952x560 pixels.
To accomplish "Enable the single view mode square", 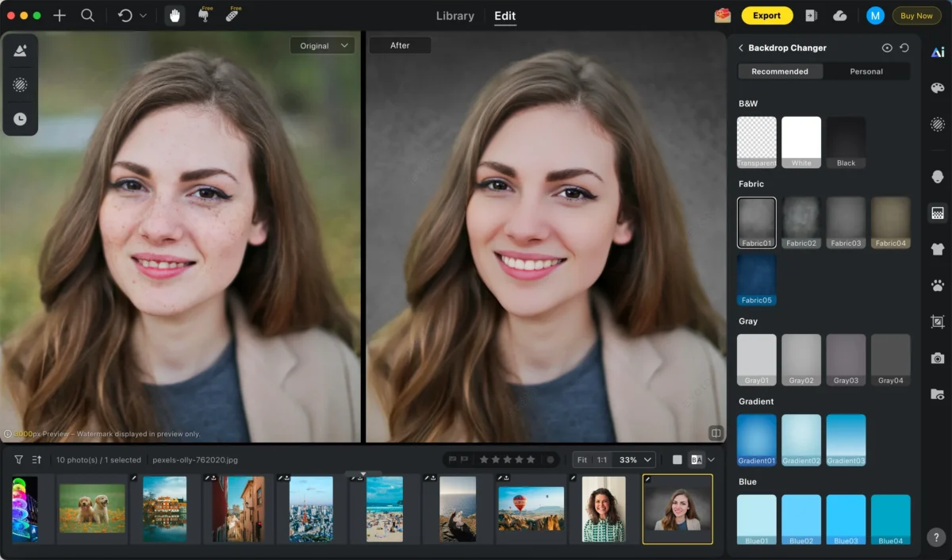I will click(677, 460).
